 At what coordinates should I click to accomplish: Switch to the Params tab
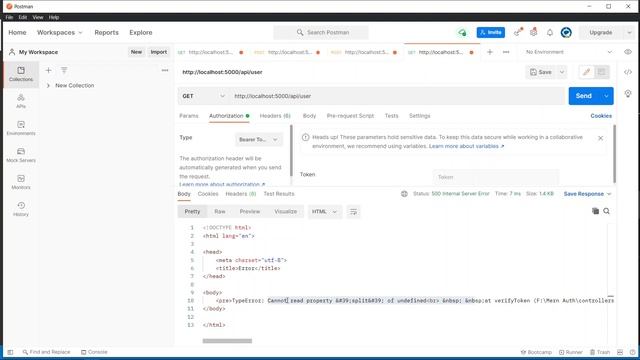(189, 116)
